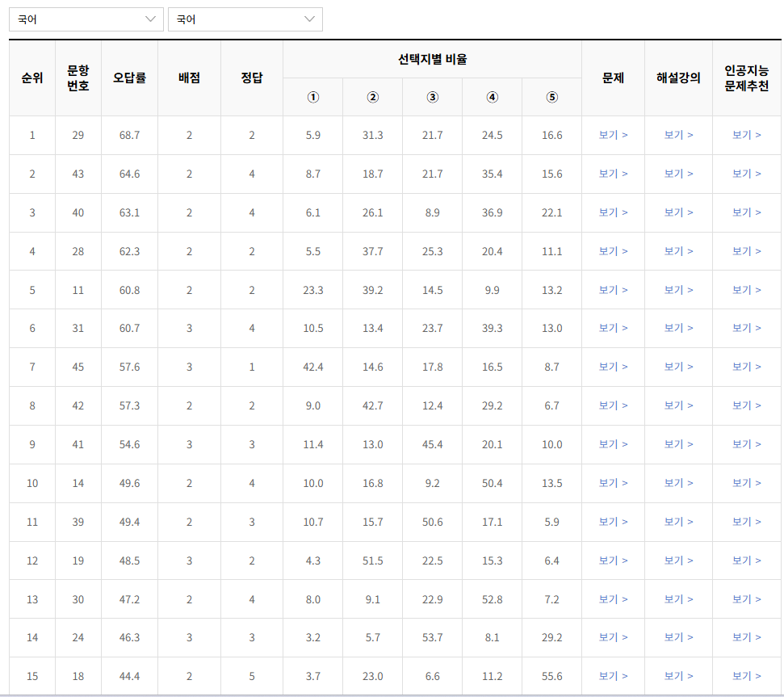Image resolution: width=784 pixels, height=697 pixels.
Task: Open 해설강의 for question 31
Action: click(x=678, y=328)
